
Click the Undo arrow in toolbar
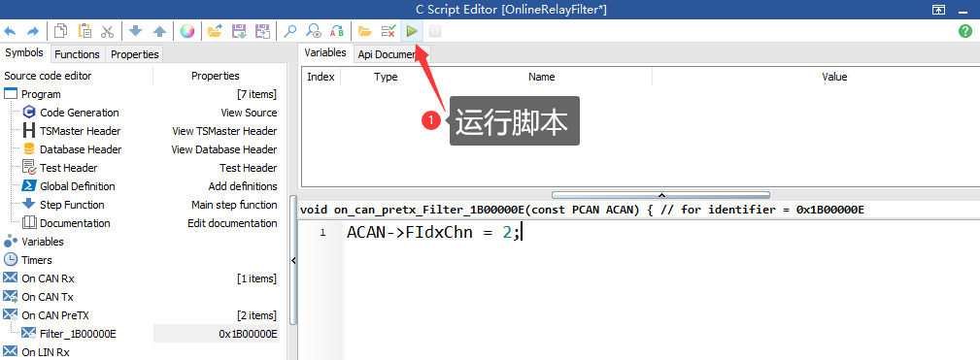[10, 31]
